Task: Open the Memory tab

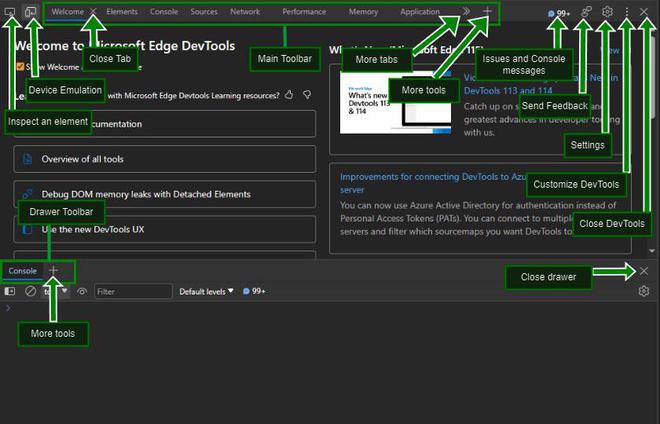Action: pyautogui.click(x=363, y=12)
